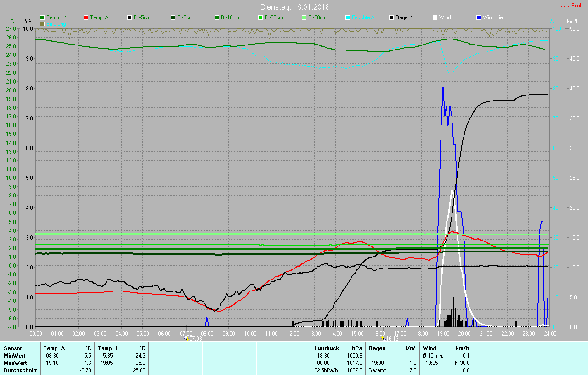Click the Regen Gesamt value 7.8
This screenshot has height=375, width=588.
click(x=413, y=370)
